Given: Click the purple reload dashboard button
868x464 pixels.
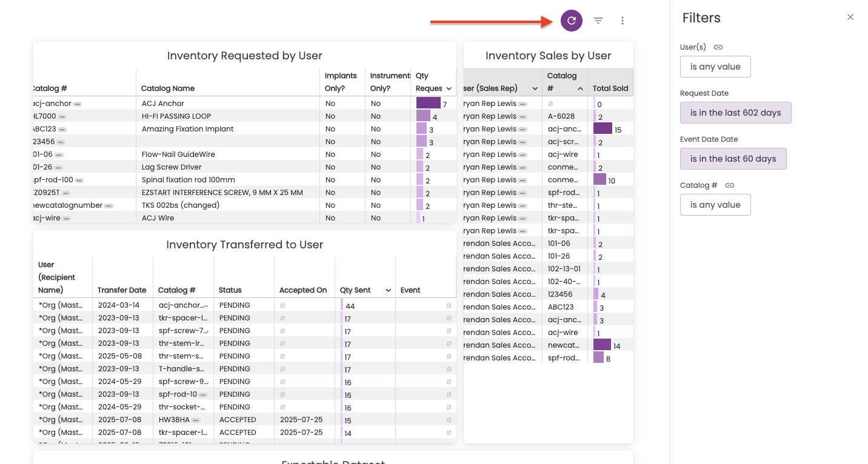Looking at the screenshot, I should point(571,21).
